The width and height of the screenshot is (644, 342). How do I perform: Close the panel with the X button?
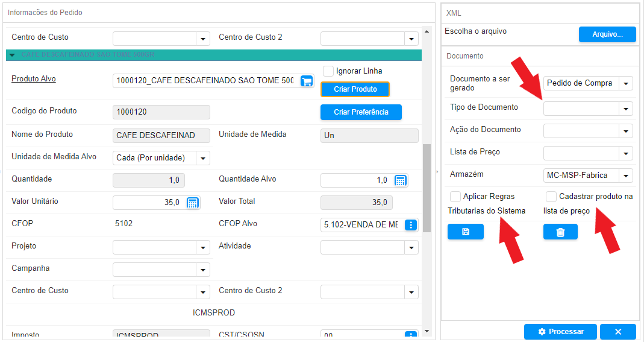click(x=617, y=332)
